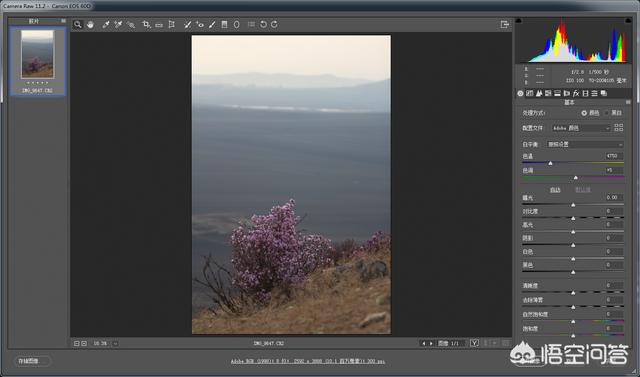This screenshot has width=640, height=377.
Task: Open the profile (配置文件) dropdown
Action: (581, 128)
